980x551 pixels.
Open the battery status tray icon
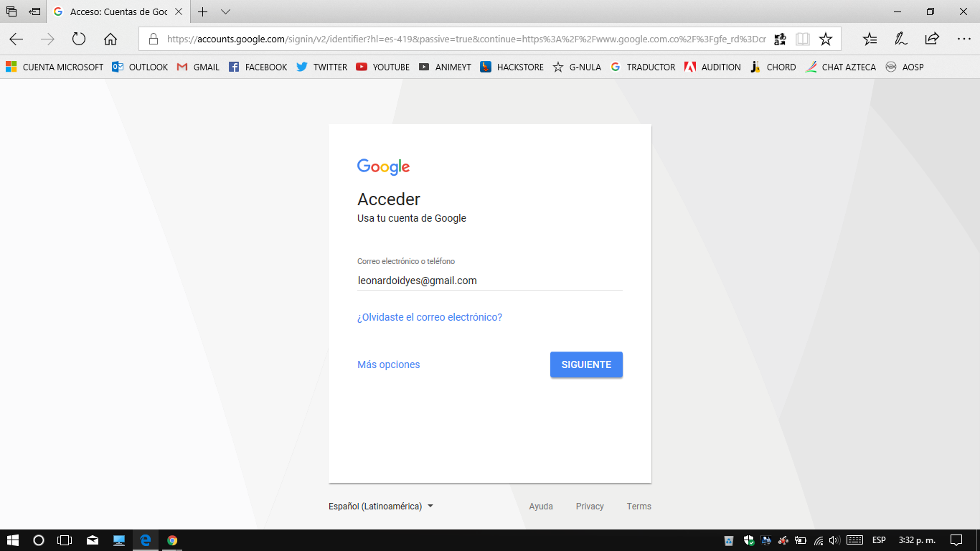801,540
